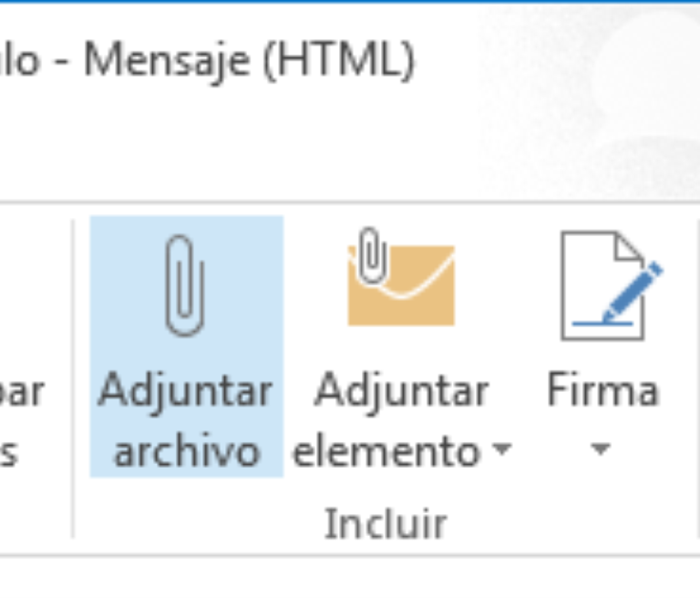Click the folded page corner of Firma icon
Viewport: 700px width, 598px height.
(x=629, y=246)
